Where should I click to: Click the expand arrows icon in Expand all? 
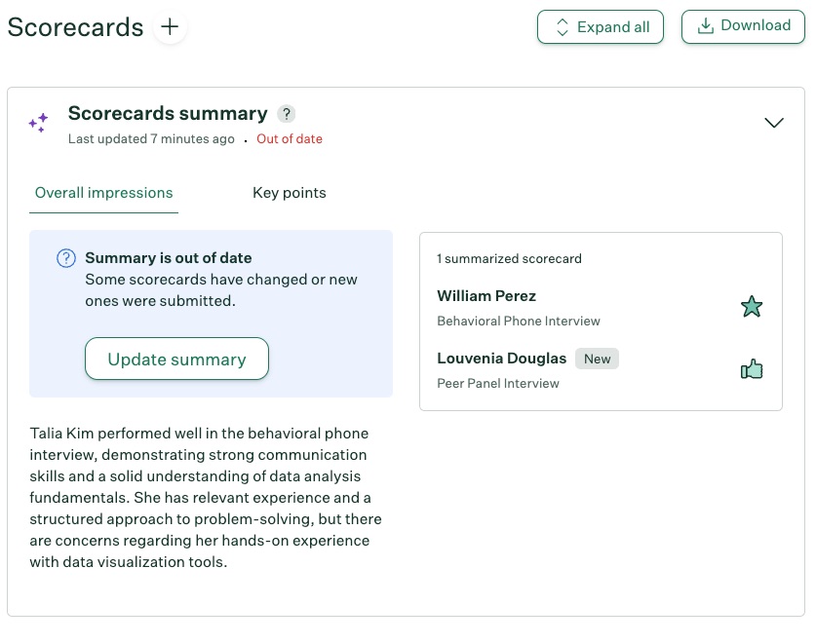[x=562, y=27]
